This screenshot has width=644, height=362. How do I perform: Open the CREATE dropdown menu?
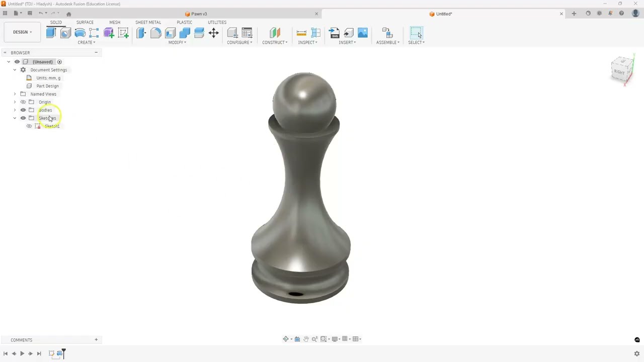coord(86,42)
